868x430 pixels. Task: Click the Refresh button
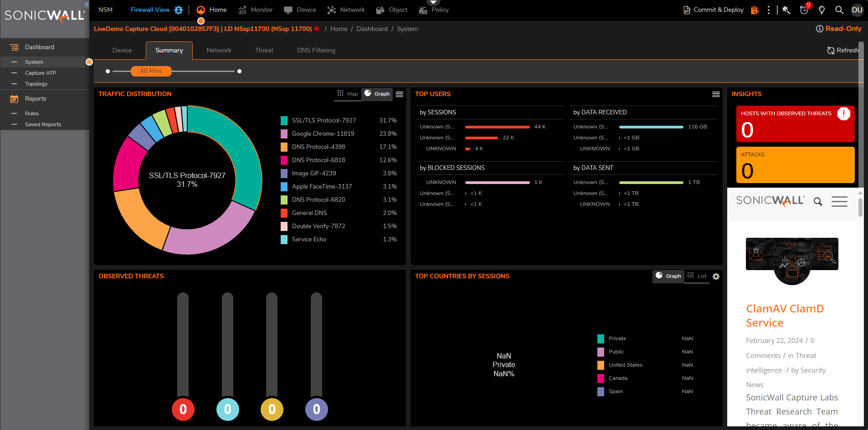tap(842, 51)
